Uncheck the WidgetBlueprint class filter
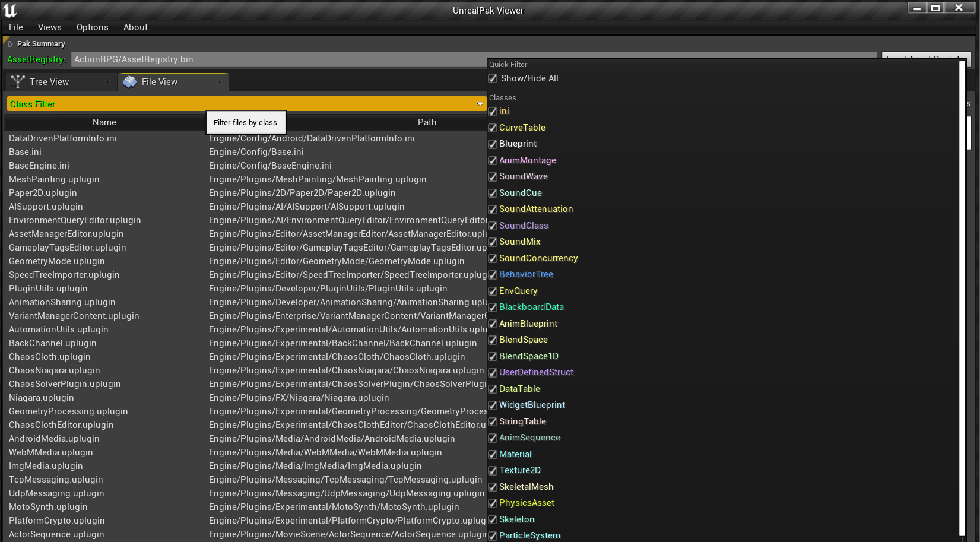Screen dimensions: 980x542 (x=493, y=405)
